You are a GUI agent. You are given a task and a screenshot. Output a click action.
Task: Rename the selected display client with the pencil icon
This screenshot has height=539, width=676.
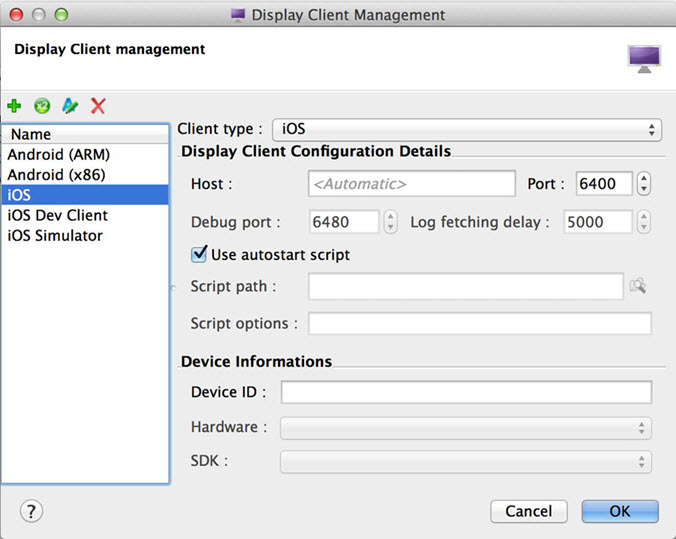coord(70,106)
